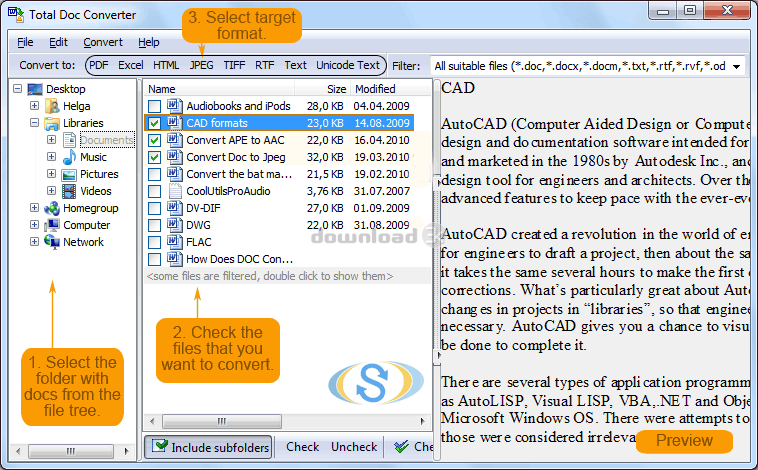The image size is (758, 470).
Task: Click Word icon of CAD formats
Action: pos(175,122)
